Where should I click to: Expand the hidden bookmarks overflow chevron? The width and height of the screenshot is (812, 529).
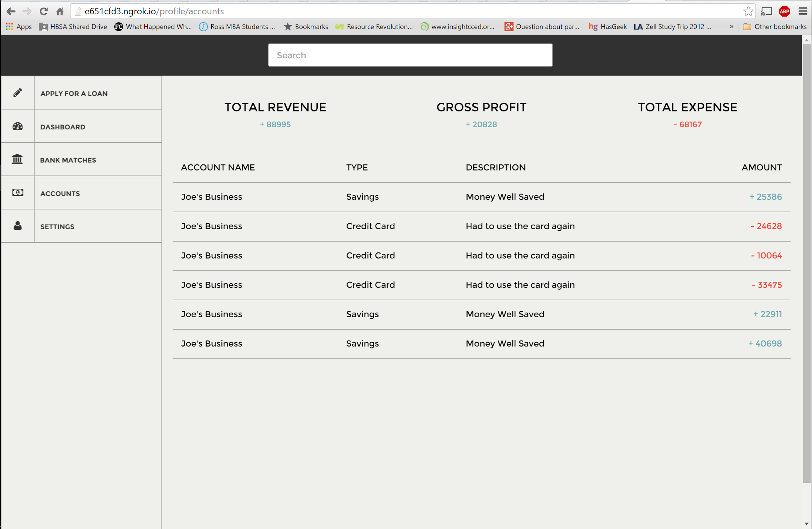click(731, 27)
